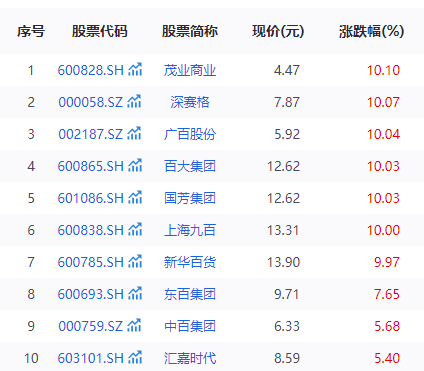Screen dimensions: 424x371
Task: Open stock code 600865.SH
Action: coord(91,166)
